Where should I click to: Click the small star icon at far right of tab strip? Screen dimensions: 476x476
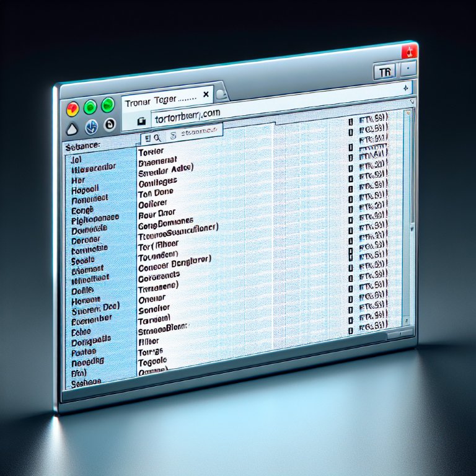(406, 87)
